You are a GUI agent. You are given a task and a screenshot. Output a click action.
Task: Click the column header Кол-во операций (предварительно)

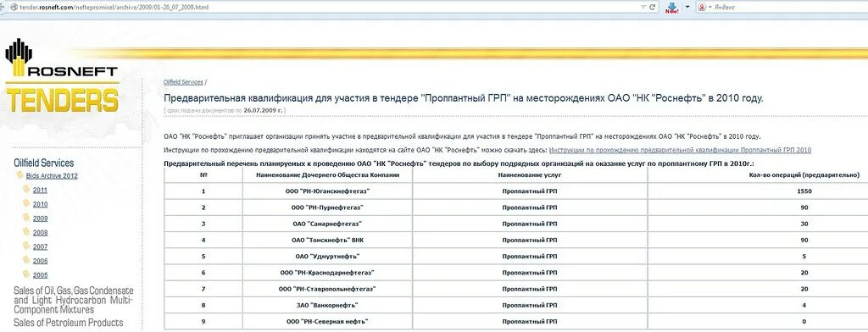(804, 174)
